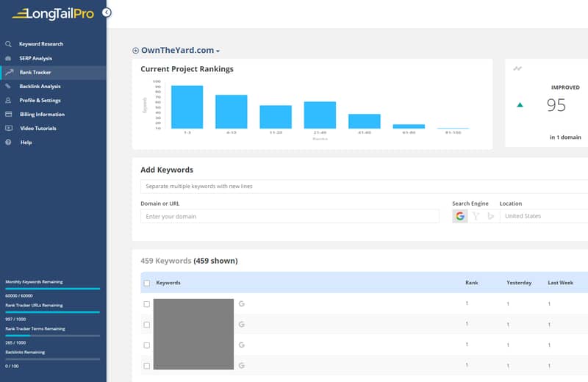
Task: Click the Backlink Analysis link icon
Action: (8, 86)
